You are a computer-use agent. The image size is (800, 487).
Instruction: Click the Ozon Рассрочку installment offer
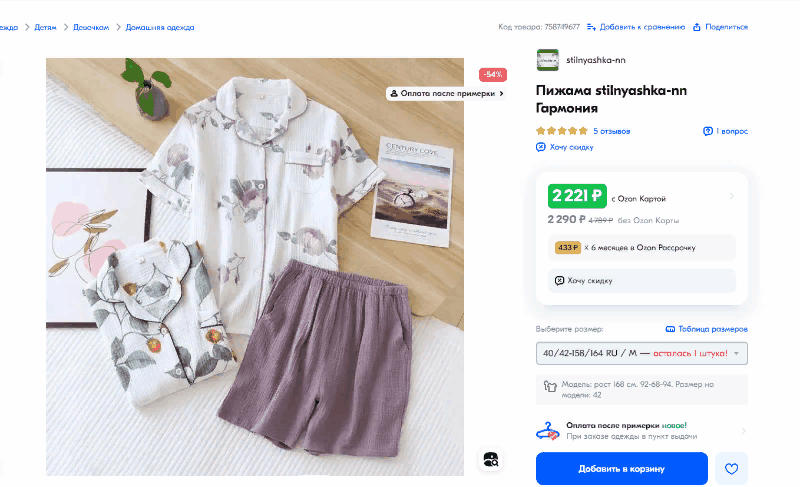pyautogui.click(x=641, y=247)
